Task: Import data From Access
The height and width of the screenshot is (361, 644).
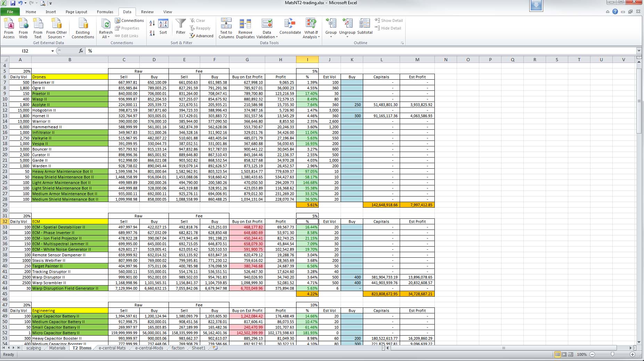Action: pos(9,28)
